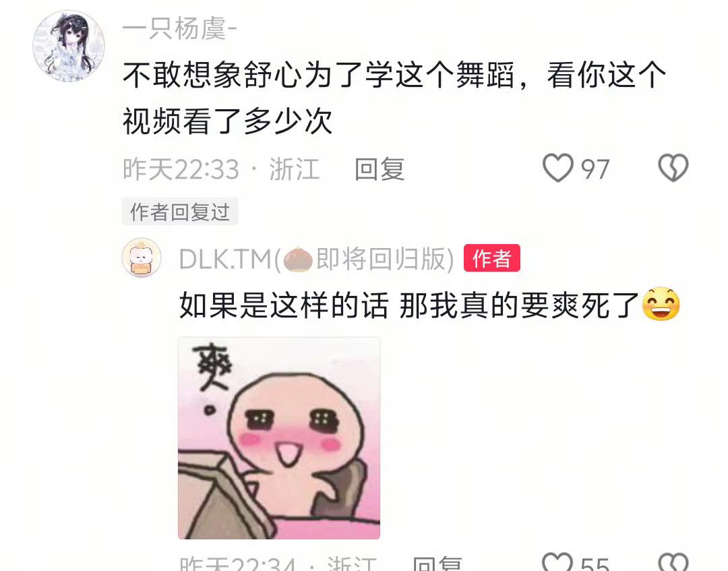Image resolution: width=728 pixels, height=571 pixels.
Task: Click the 作者回复过 tag
Action: pyautogui.click(x=180, y=212)
